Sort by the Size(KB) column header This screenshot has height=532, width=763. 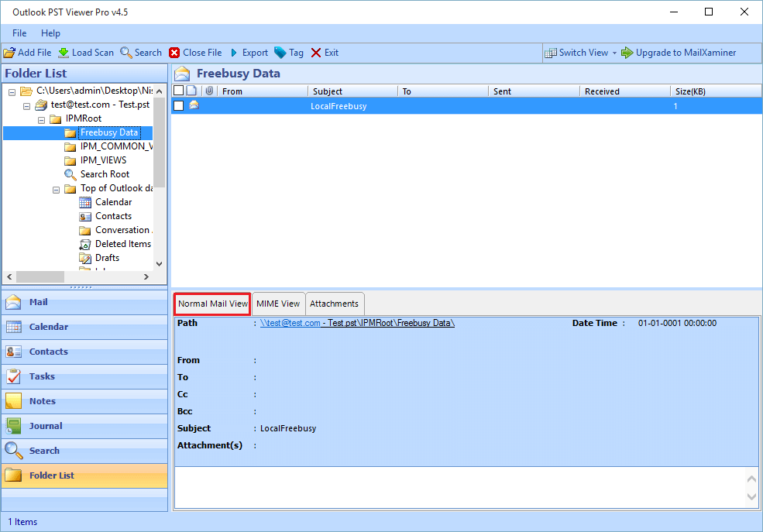coord(717,91)
